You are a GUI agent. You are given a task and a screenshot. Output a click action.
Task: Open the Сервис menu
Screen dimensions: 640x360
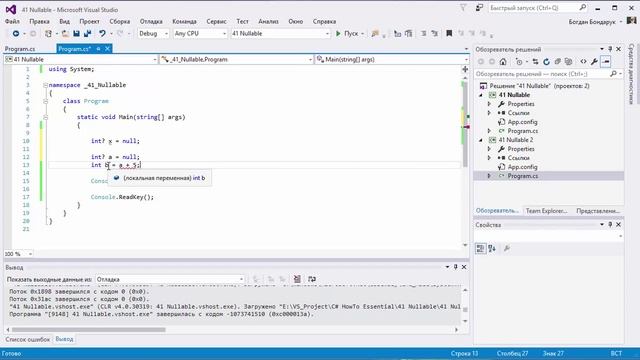pyautogui.click(x=216, y=22)
